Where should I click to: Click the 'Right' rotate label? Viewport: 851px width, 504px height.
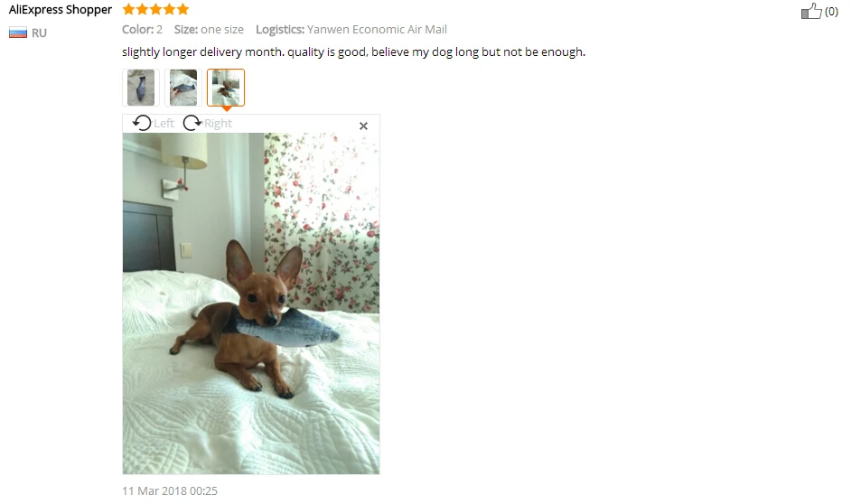click(x=219, y=124)
